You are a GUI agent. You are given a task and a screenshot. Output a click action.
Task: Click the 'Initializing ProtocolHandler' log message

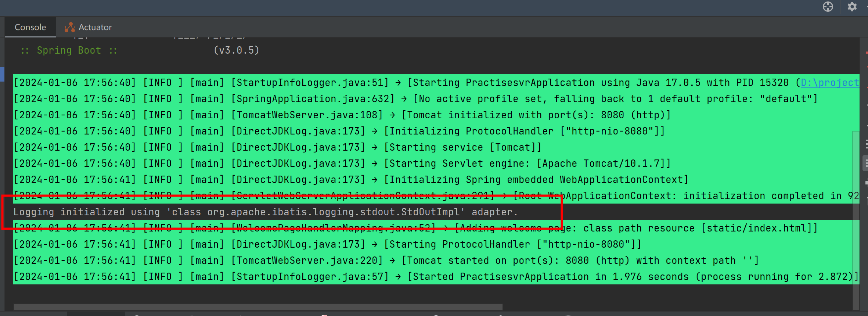pyautogui.click(x=525, y=131)
